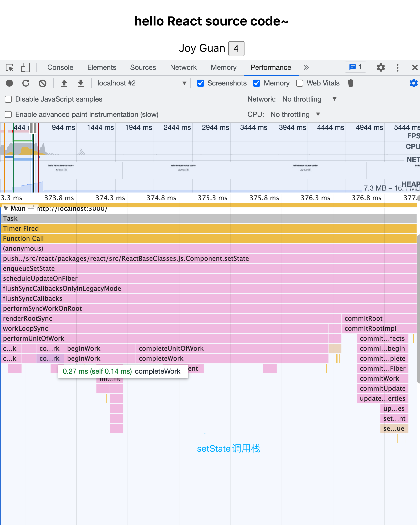
Task: Switch to the Memory tab
Action: tap(223, 67)
